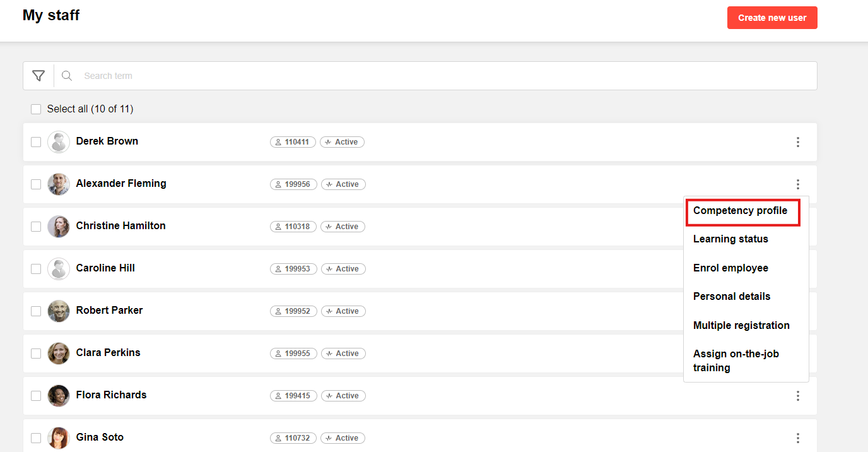
Task: Check the Select all checkbox
Action: (x=36, y=109)
